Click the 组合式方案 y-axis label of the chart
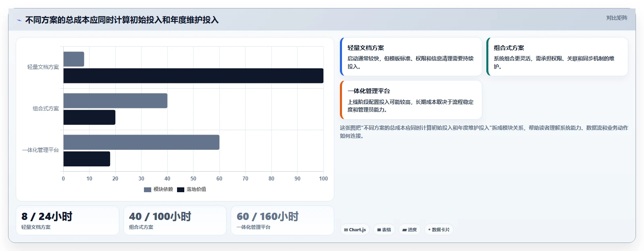Image resolution: width=644 pixels, height=251 pixels. [46, 108]
